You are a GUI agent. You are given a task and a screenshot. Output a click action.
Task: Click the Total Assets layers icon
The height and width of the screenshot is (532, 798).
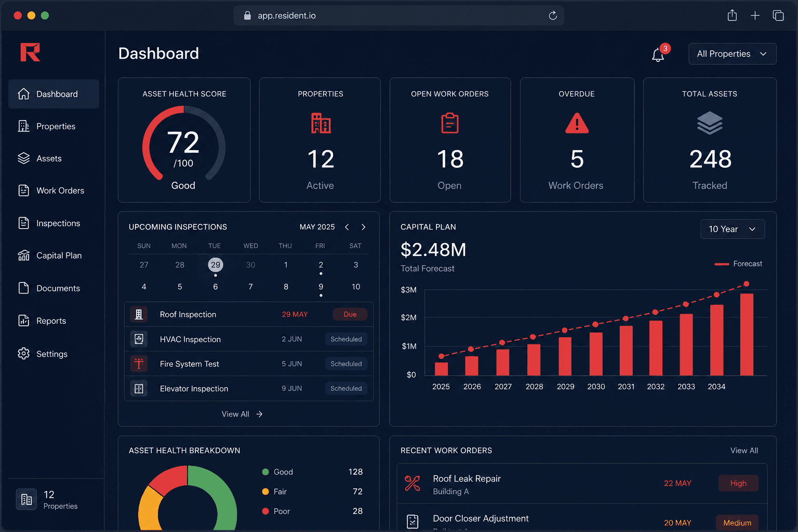710,124
